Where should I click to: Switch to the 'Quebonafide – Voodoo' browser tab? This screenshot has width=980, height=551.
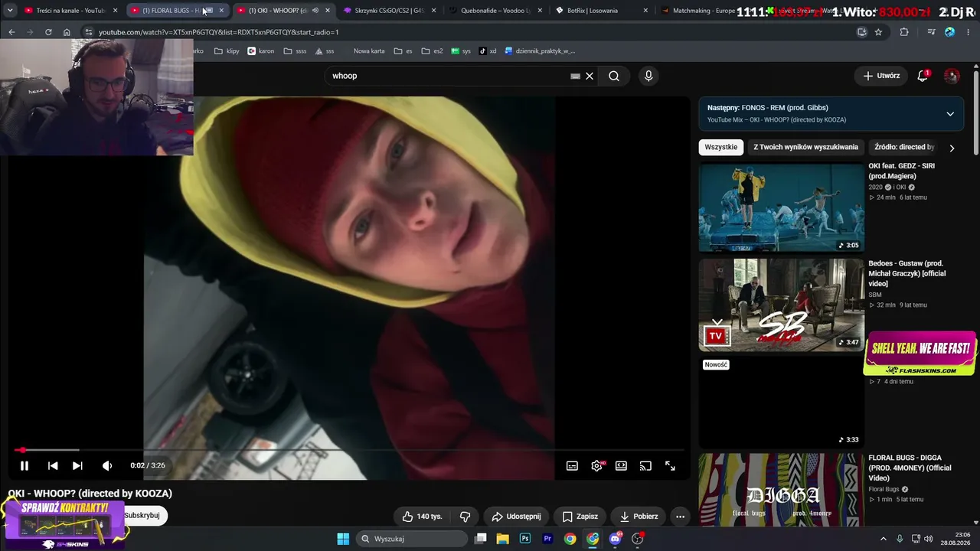[495, 11]
